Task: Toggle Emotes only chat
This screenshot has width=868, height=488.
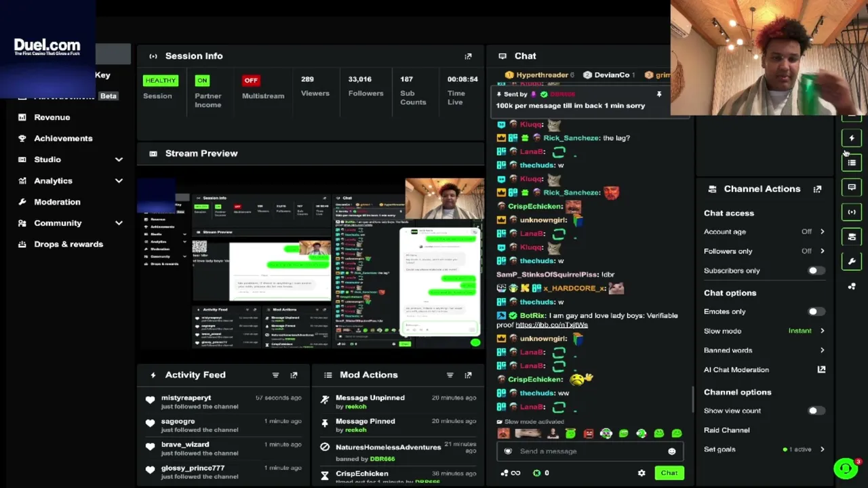Action: coord(816,312)
